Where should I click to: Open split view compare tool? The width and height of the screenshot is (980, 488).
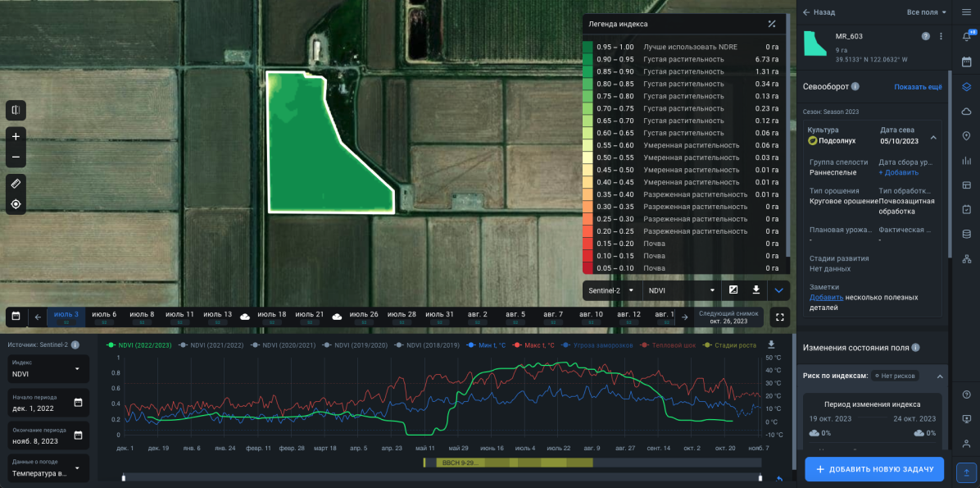pos(16,110)
